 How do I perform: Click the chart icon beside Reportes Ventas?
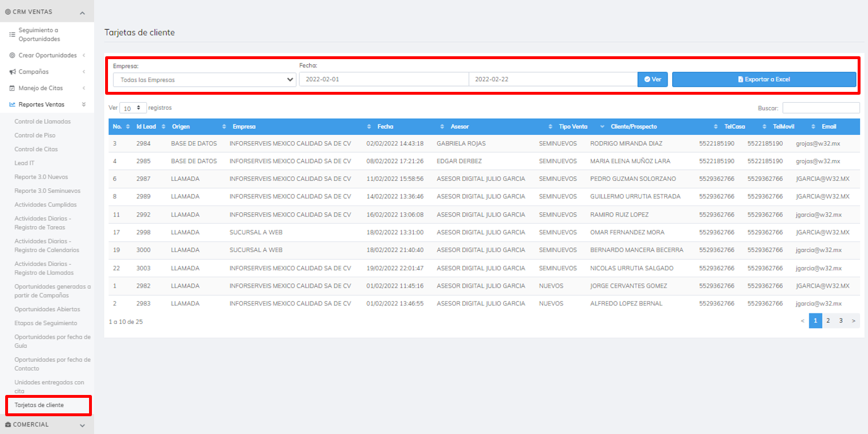pos(12,104)
